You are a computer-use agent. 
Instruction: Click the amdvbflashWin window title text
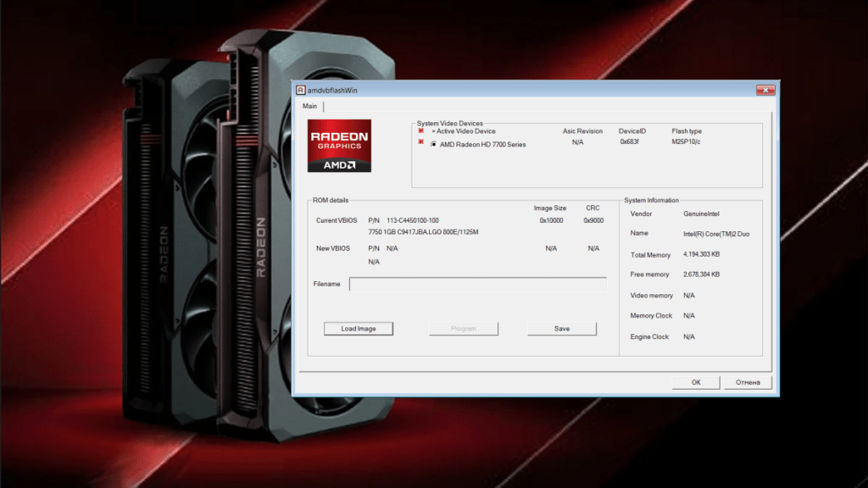click(332, 90)
